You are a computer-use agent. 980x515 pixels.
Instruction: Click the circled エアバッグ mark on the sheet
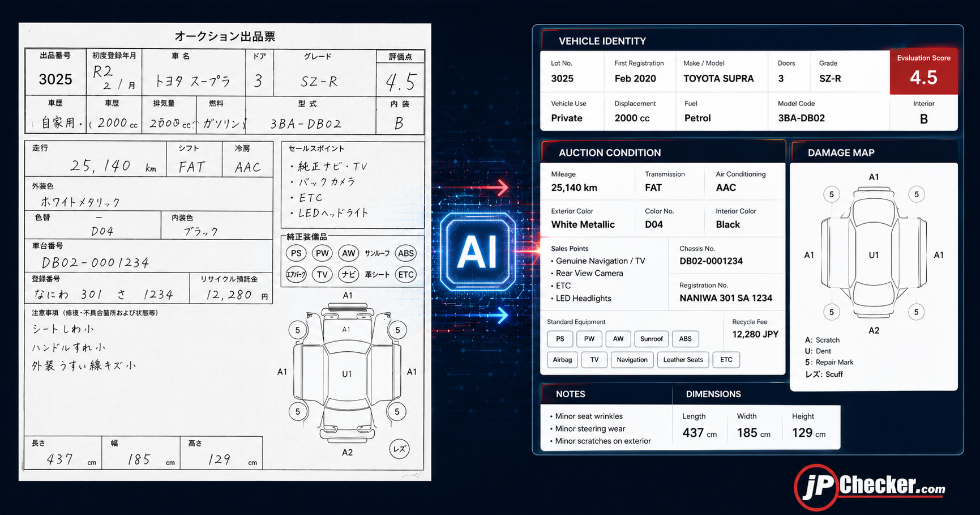pyautogui.click(x=296, y=275)
